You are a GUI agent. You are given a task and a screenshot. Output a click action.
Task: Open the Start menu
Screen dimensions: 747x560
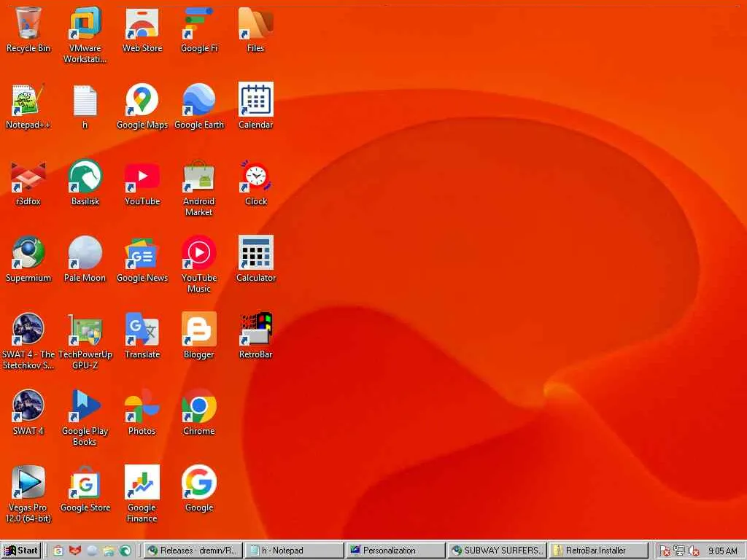point(21,551)
